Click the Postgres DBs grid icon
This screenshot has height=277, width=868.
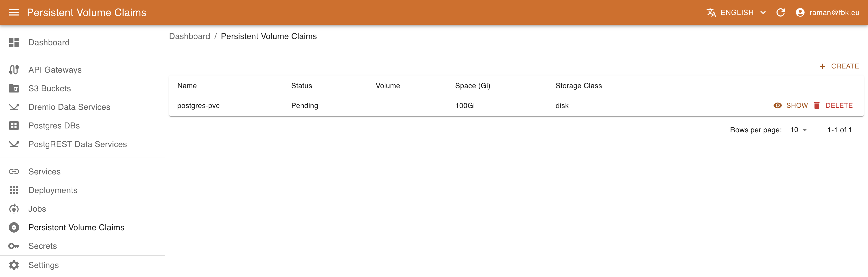[x=14, y=126]
